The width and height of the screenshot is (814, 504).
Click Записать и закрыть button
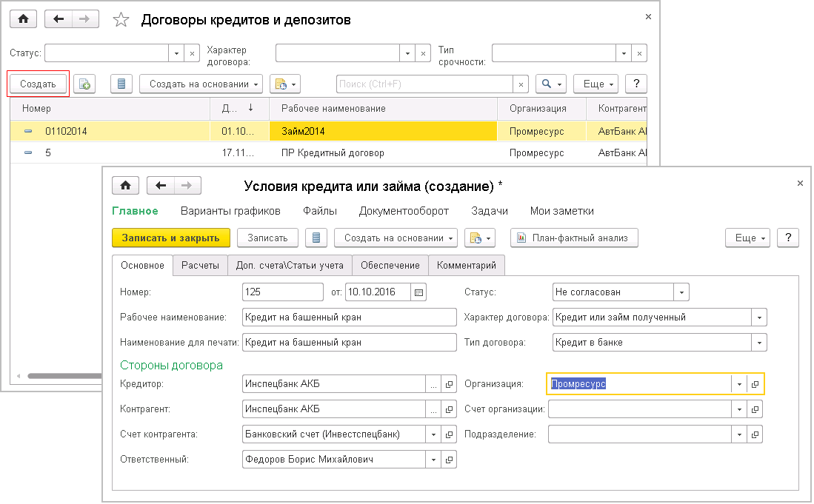click(171, 238)
